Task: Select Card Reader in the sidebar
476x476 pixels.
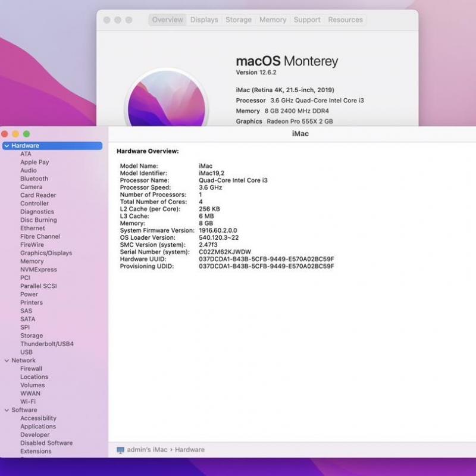Action: pyautogui.click(x=38, y=195)
